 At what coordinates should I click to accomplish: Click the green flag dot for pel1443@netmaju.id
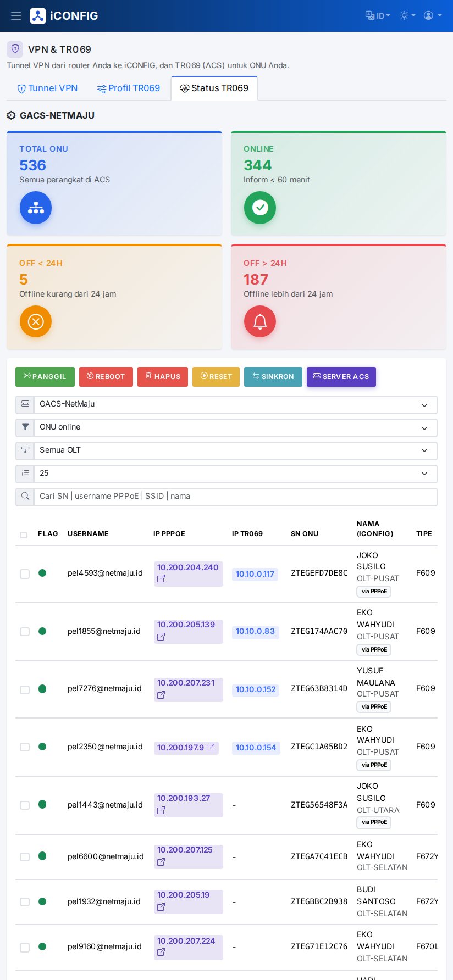42,804
